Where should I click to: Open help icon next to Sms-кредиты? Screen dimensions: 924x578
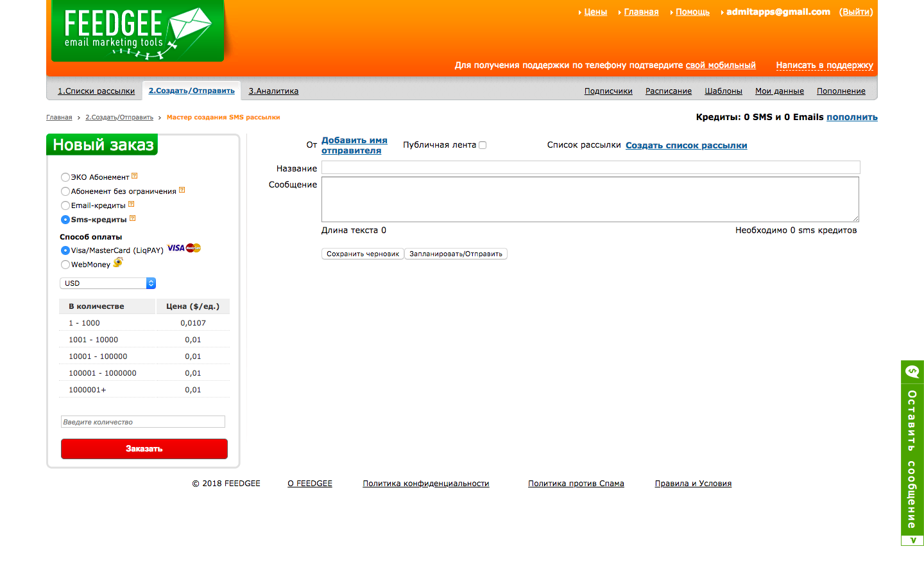(132, 218)
